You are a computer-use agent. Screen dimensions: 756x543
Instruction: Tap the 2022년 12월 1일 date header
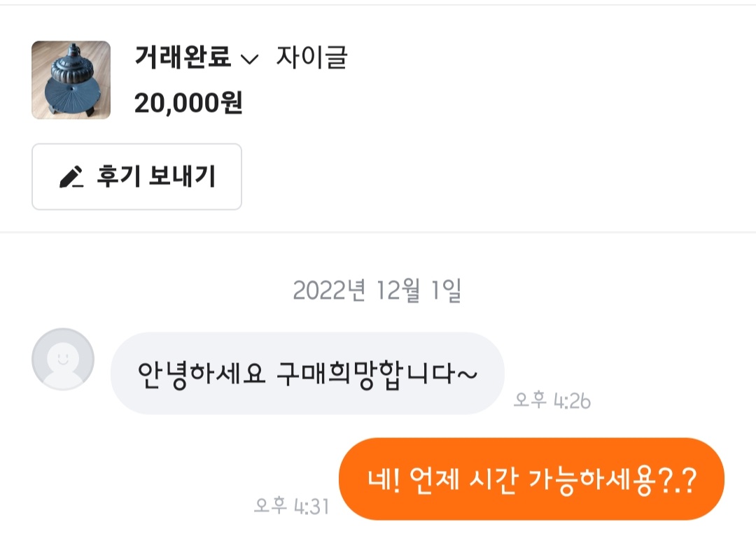pyautogui.click(x=377, y=290)
